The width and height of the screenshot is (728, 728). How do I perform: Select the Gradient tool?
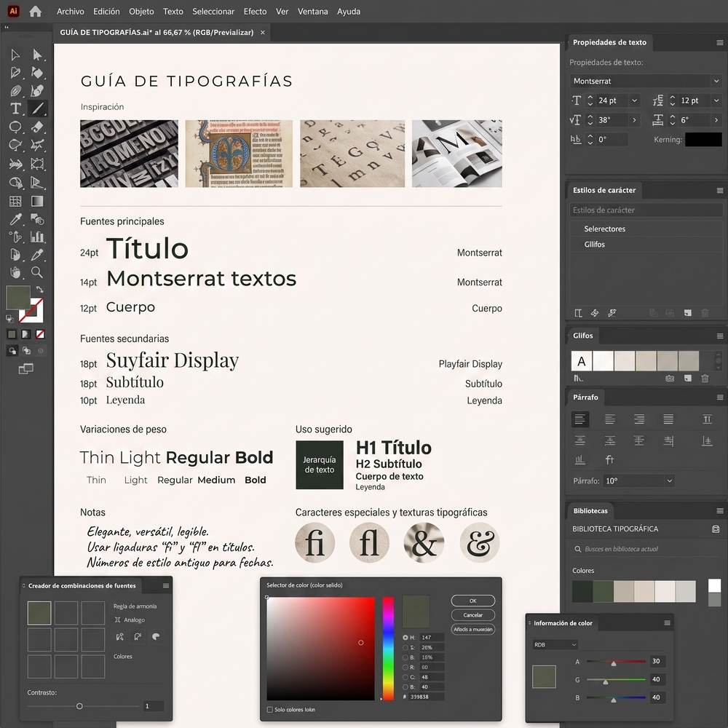coord(37,201)
